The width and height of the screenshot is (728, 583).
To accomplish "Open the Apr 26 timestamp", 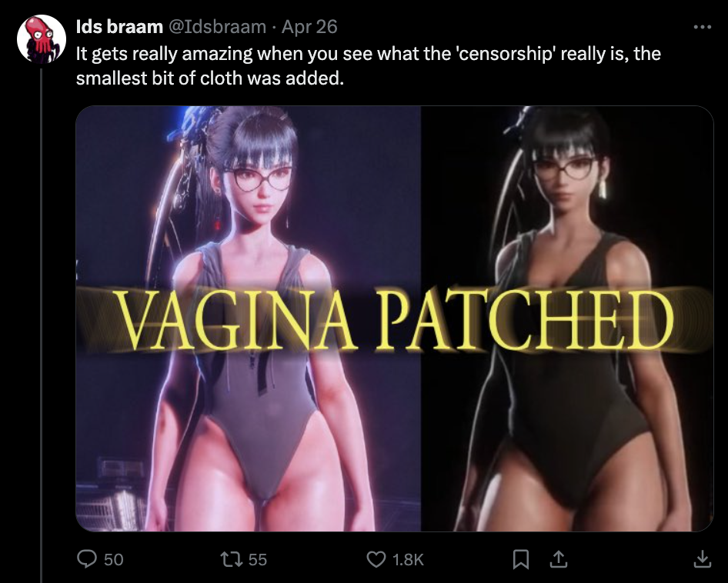I will (x=309, y=27).
